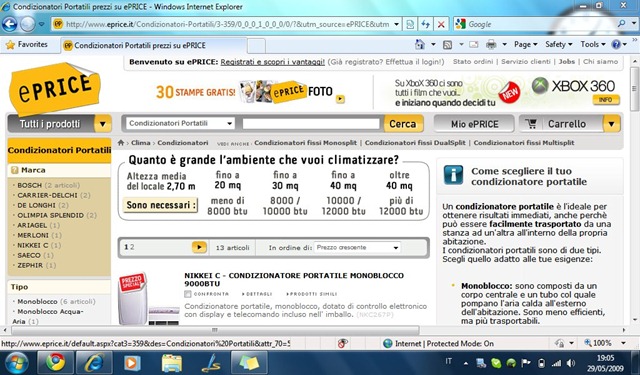Open the zoom level 100% dropdown
The height and width of the screenshot is (375, 640).
pos(623,344)
